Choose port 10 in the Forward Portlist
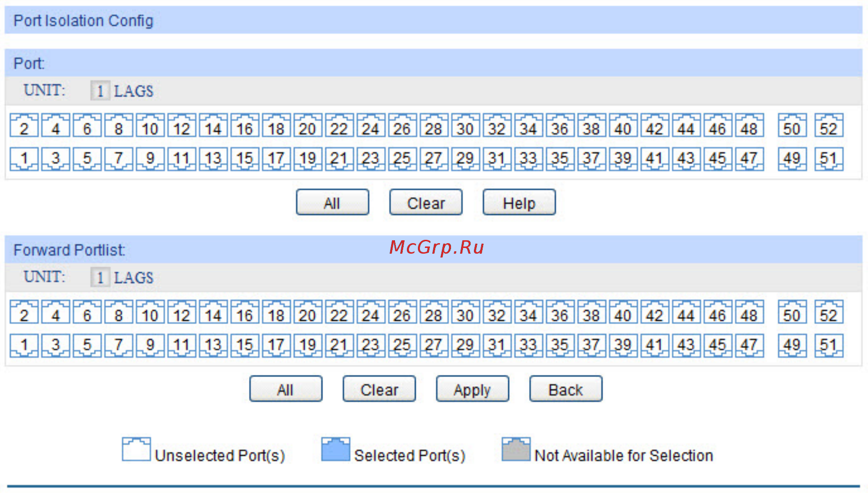 [150, 313]
